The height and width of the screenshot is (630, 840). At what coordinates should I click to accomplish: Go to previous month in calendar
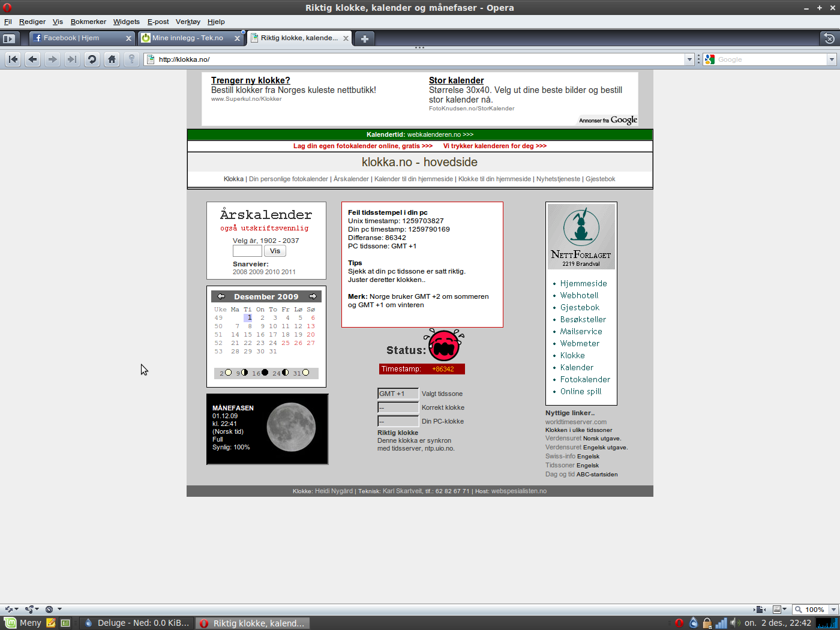point(221,296)
